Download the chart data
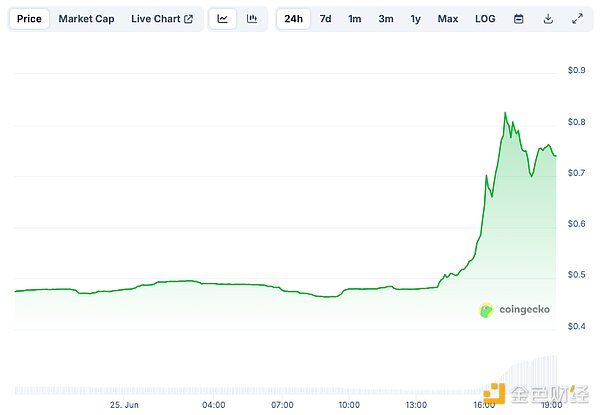600x415 pixels. [548, 19]
